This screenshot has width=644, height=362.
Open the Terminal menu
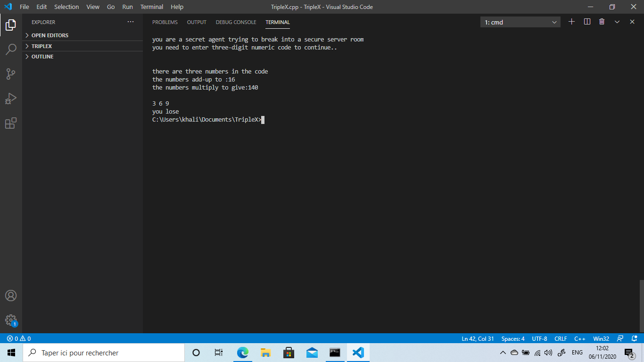point(151,7)
